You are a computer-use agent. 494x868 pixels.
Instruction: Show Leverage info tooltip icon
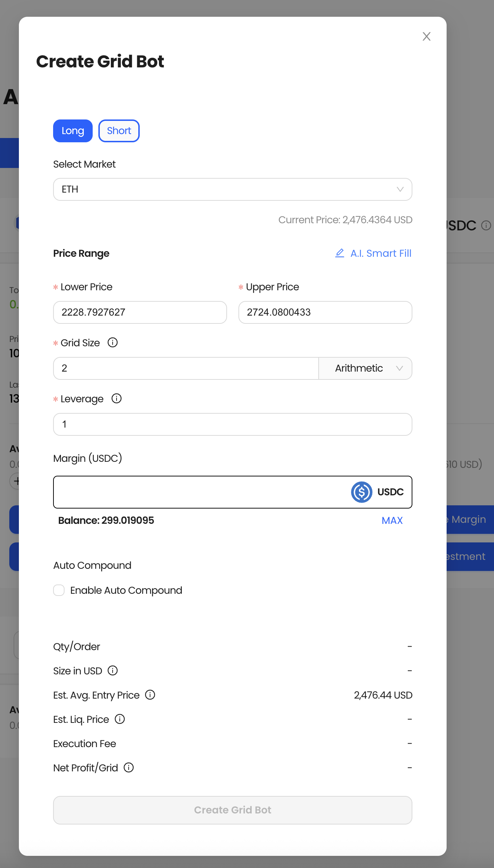(117, 399)
